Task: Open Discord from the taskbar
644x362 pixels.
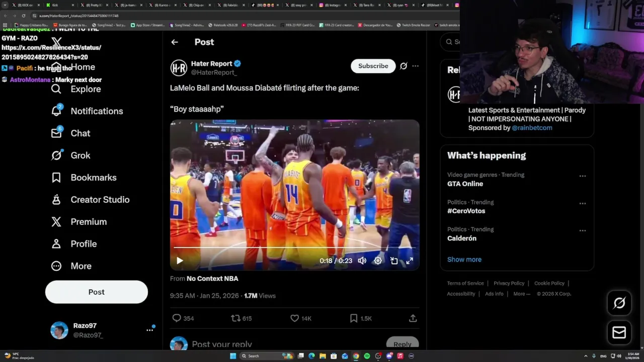Action: pyautogui.click(x=389, y=356)
